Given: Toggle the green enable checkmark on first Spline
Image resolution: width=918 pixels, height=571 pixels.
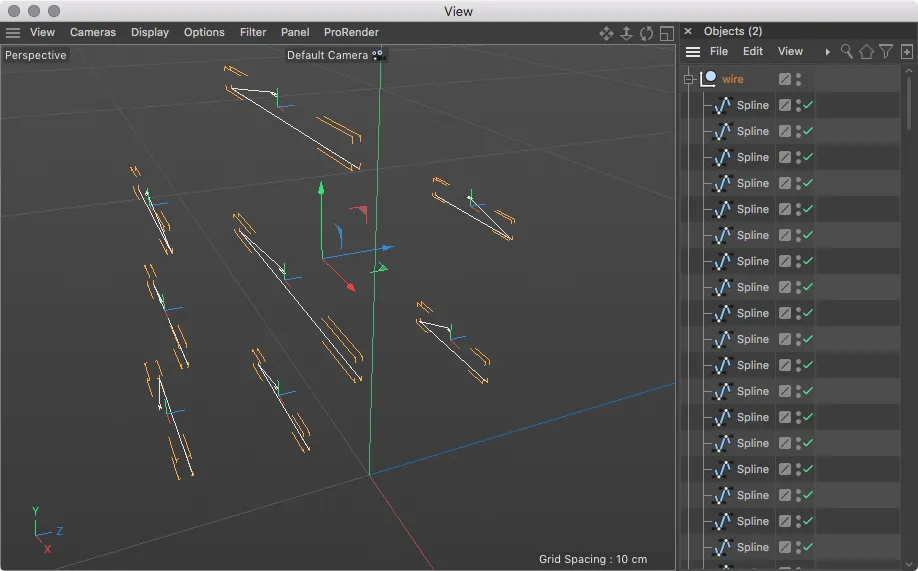Looking at the screenshot, I should (x=808, y=105).
